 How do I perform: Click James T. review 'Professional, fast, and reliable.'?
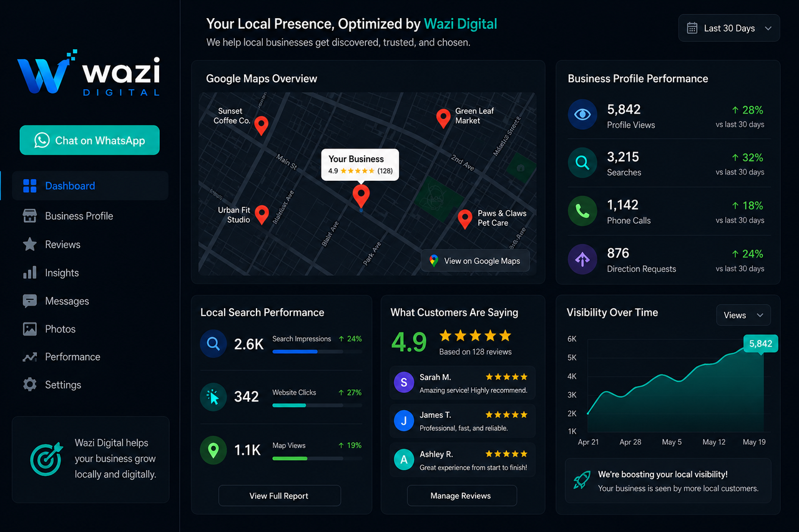pyautogui.click(x=463, y=428)
